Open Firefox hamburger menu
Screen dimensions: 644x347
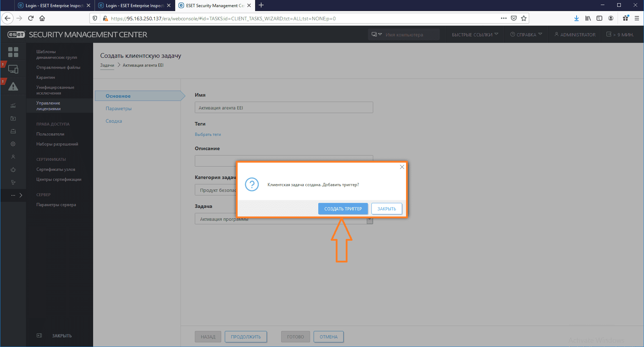click(x=637, y=18)
